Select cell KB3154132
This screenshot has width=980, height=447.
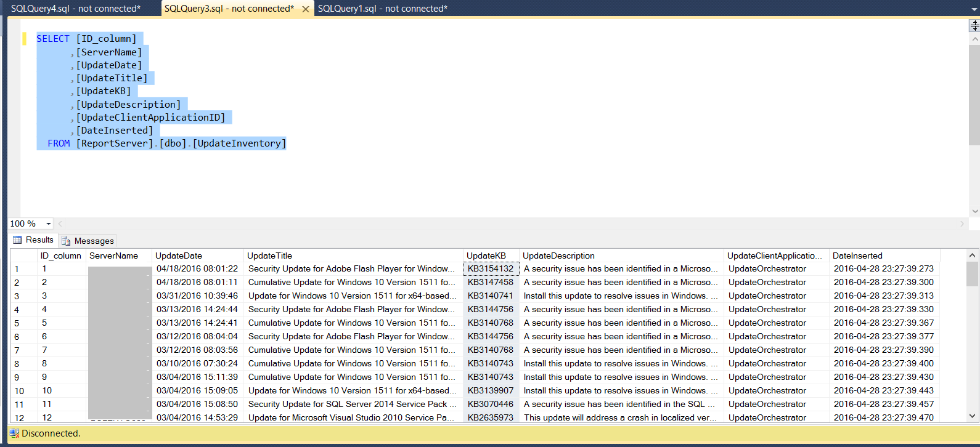pyautogui.click(x=491, y=268)
